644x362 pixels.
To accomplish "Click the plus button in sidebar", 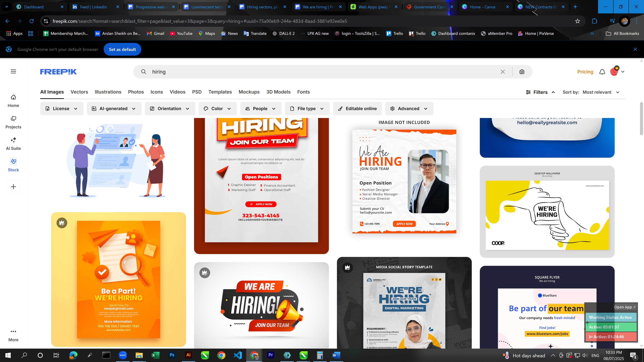I will [x=13, y=187].
